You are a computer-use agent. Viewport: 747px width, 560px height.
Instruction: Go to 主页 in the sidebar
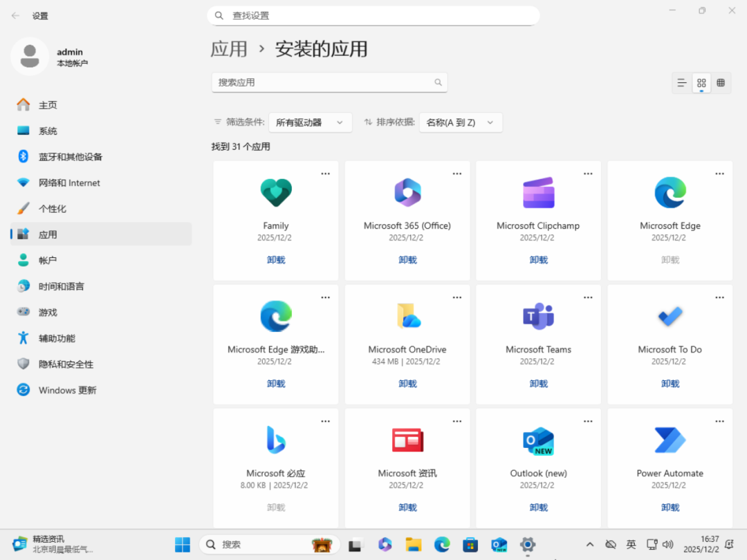(x=101, y=105)
